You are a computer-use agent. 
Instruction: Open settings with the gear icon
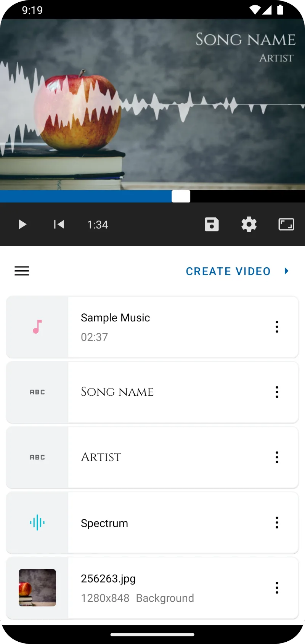click(249, 224)
